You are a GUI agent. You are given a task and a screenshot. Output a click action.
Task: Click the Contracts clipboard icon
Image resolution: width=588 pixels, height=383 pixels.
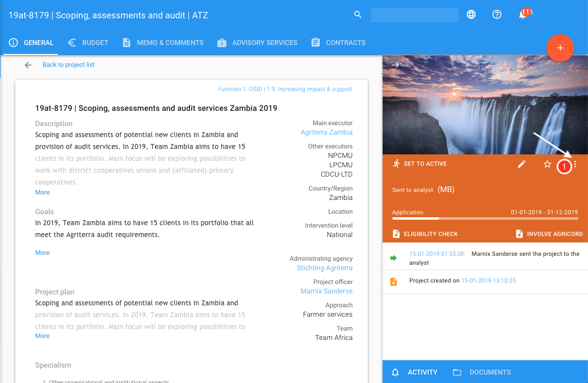pyautogui.click(x=316, y=43)
